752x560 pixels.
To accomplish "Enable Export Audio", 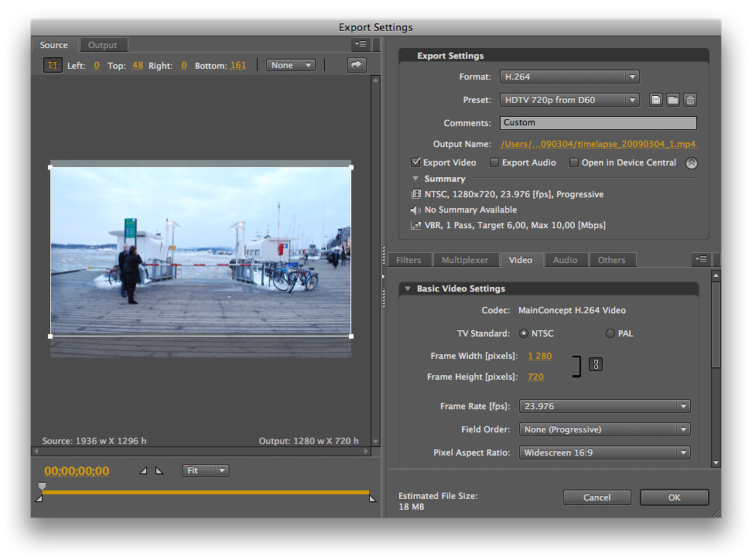I will (x=494, y=162).
